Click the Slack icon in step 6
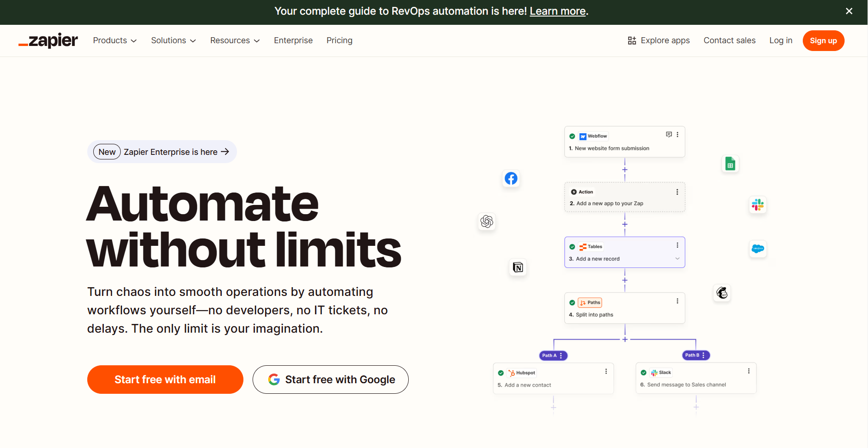The image size is (868, 448). coord(654,373)
